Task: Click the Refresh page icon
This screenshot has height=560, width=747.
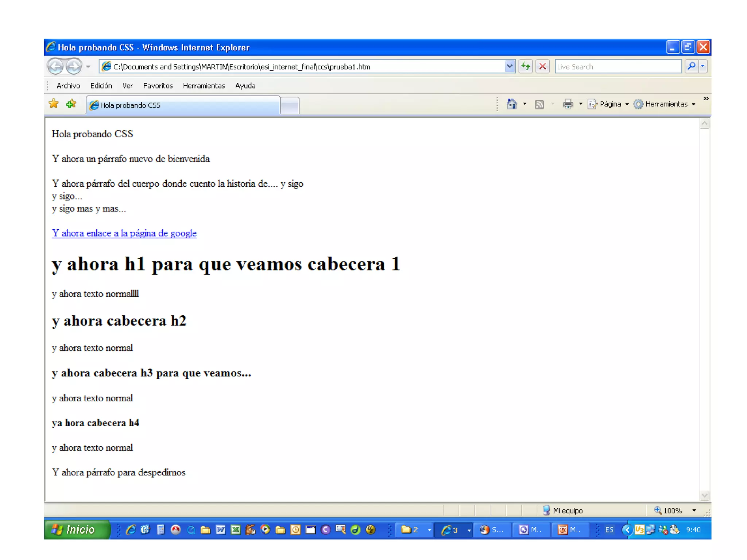Action: [525, 66]
